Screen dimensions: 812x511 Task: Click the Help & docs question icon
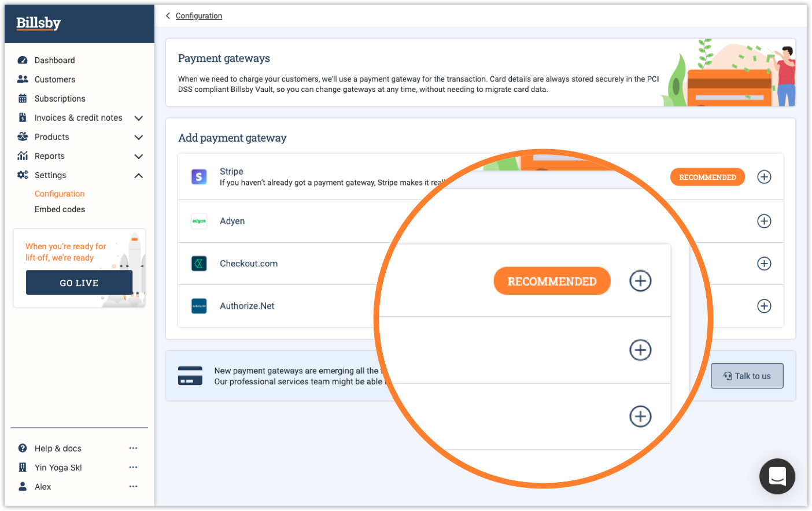click(23, 448)
